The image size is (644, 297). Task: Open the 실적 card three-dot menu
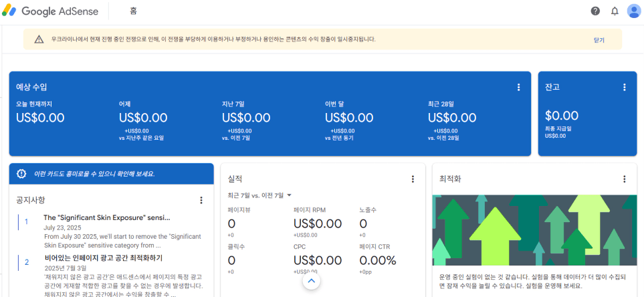(x=413, y=179)
